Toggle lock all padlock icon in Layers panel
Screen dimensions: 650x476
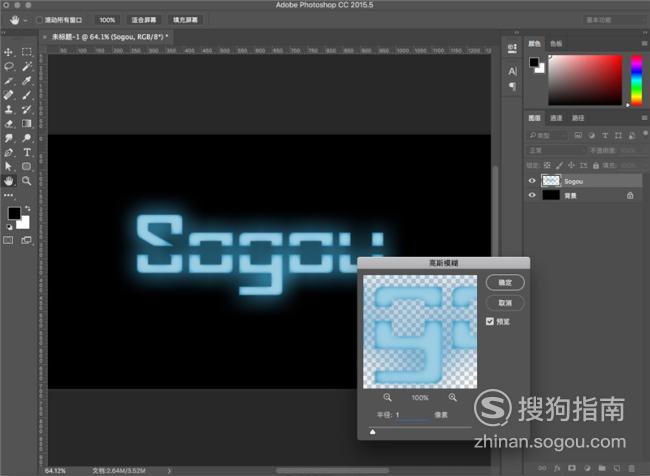pyautogui.click(x=596, y=165)
